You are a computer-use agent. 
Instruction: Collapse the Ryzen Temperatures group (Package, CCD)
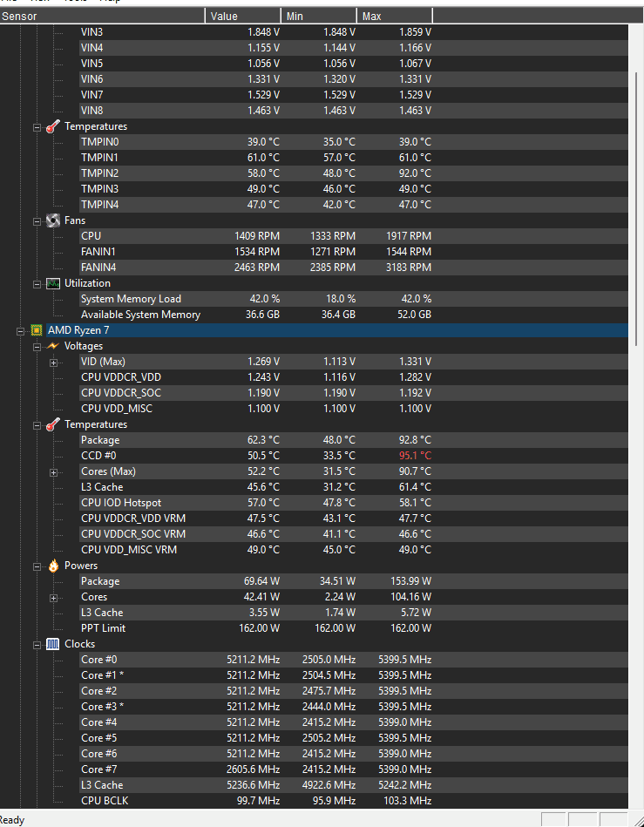pyautogui.click(x=37, y=425)
